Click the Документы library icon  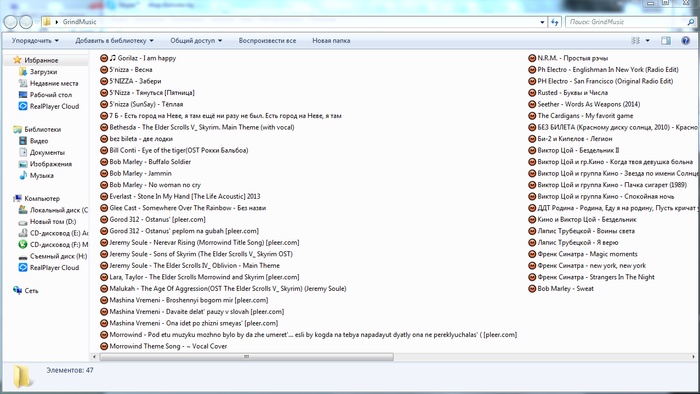point(23,152)
